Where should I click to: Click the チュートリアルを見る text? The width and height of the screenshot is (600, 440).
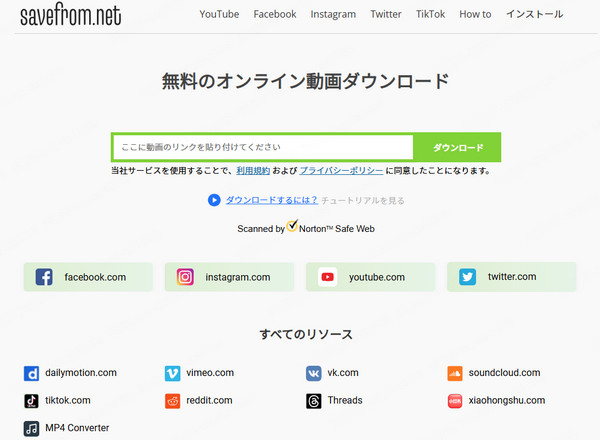(363, 200)
